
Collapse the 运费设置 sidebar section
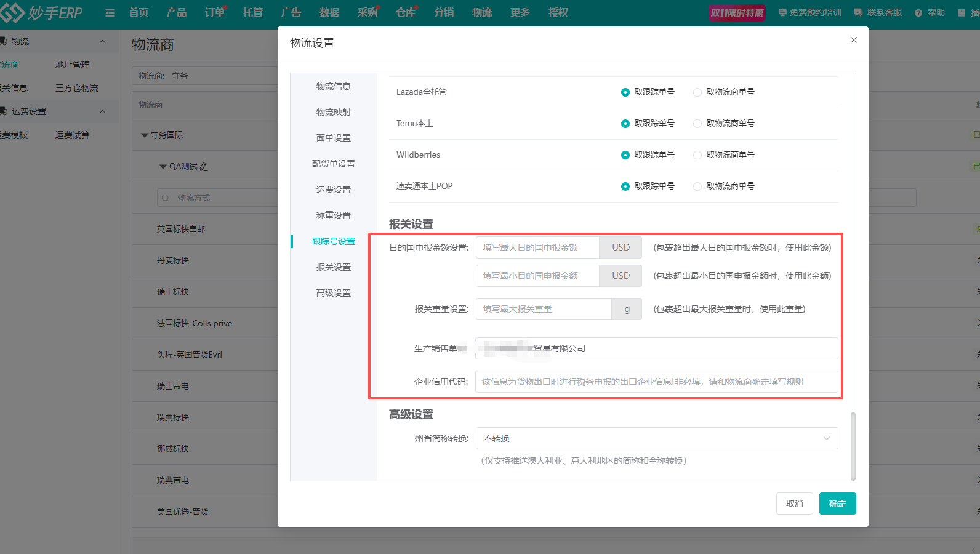click(x=102, y=111)
